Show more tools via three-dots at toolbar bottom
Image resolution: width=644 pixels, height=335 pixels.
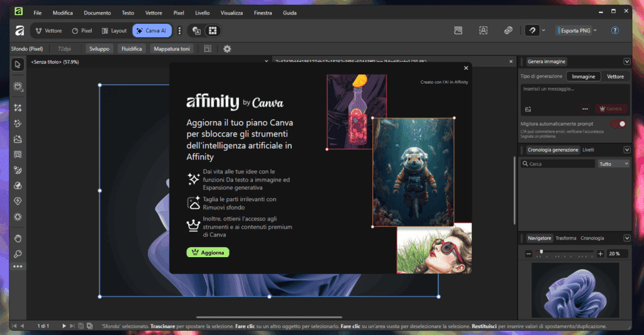[18, 266]
